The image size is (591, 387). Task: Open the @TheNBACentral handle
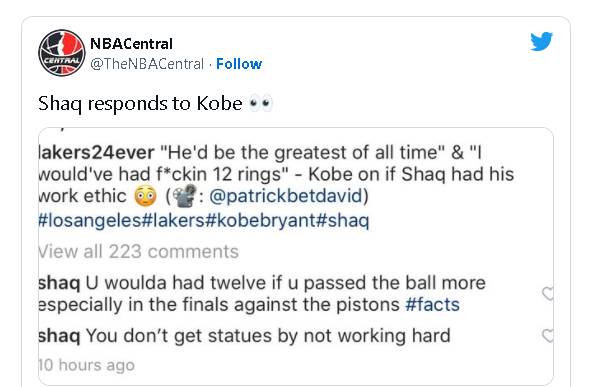coord(147,64)
